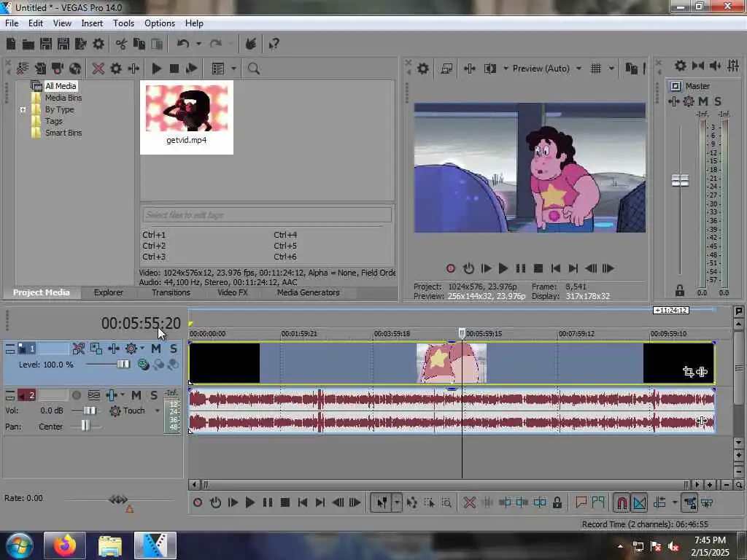
Task: Click Preview on External Monitor icon
Action: [x=446, y=69]
